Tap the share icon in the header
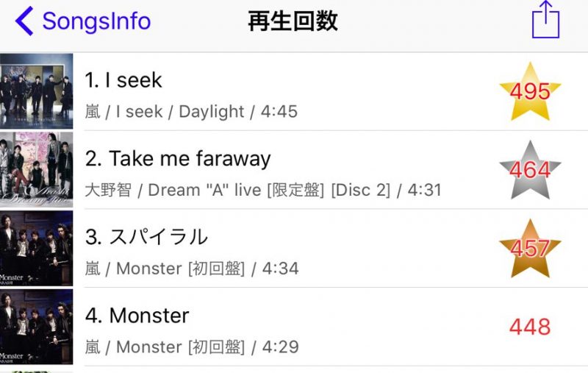The width and height of the screenshot is (588, 373). (x=545, y=20)
